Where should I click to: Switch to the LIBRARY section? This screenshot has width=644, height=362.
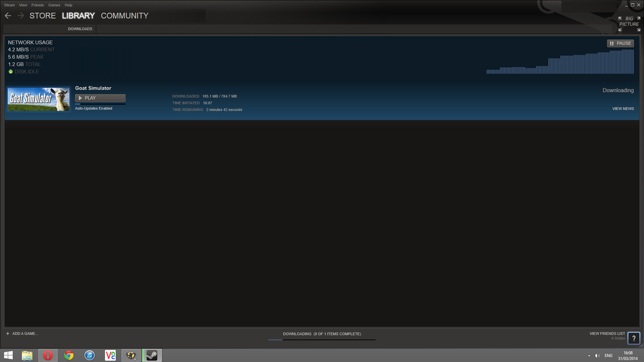point(78,15)
